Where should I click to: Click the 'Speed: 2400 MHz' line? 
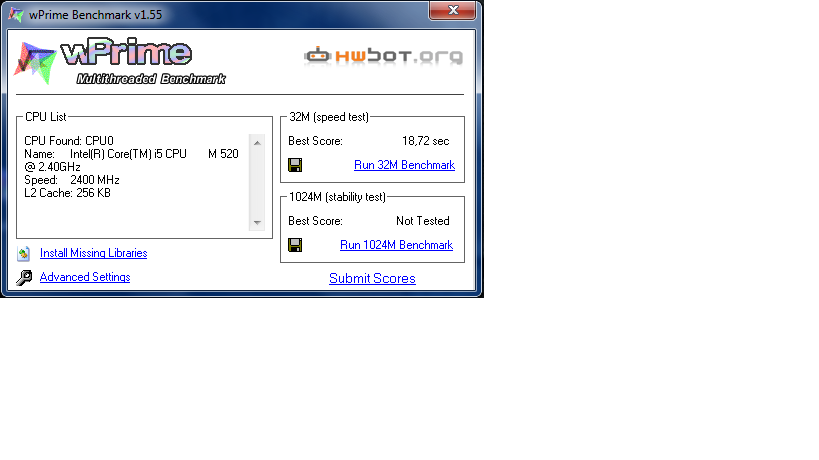(x=72, y=180)
